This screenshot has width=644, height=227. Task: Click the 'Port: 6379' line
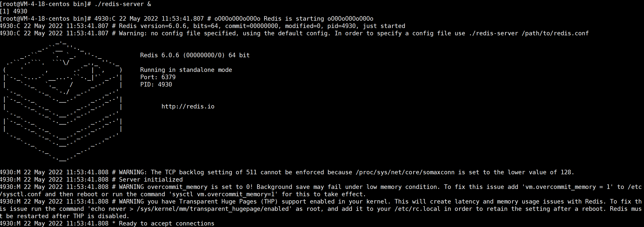(x=158, y=77)
